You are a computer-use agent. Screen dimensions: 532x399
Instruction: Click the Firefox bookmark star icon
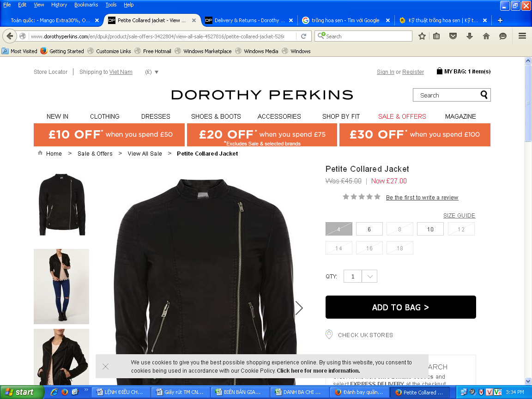pos(422,36)
